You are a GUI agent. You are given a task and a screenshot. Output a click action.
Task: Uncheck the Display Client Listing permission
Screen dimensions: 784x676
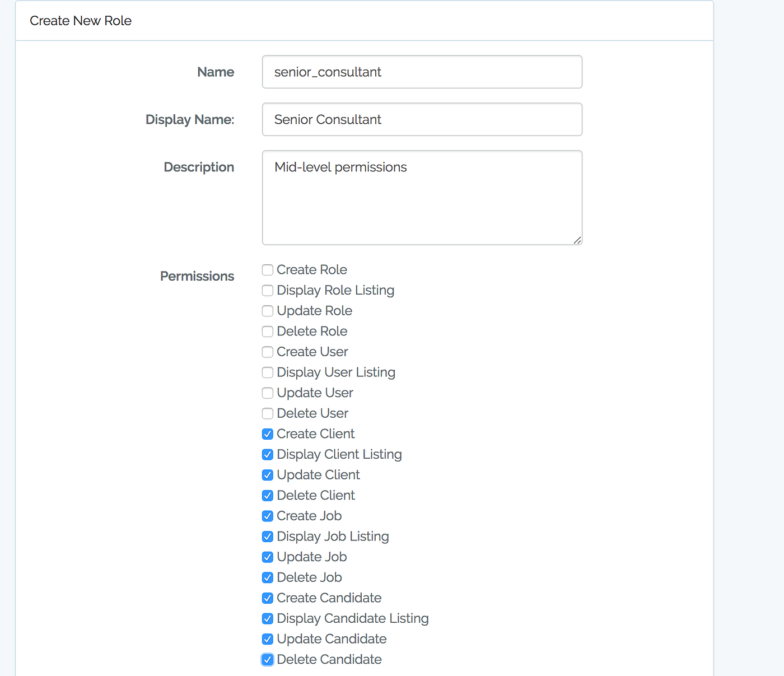click(x=267, y=454)
